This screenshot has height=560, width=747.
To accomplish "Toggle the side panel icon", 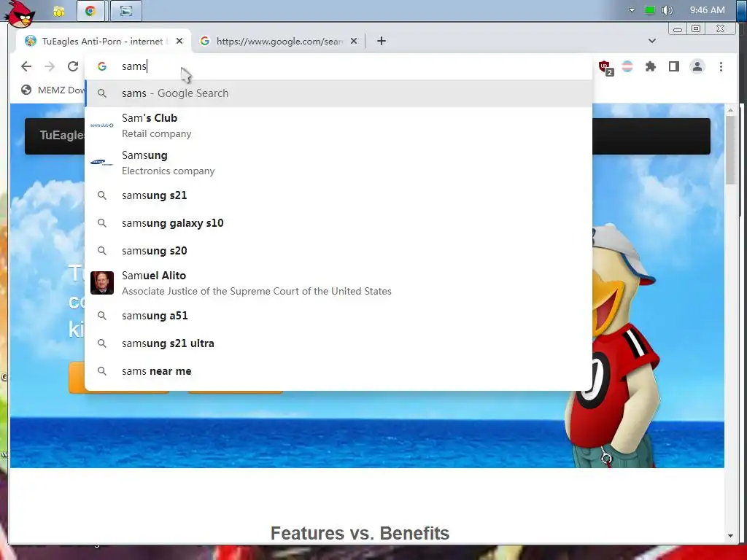I will click(673, 66).
